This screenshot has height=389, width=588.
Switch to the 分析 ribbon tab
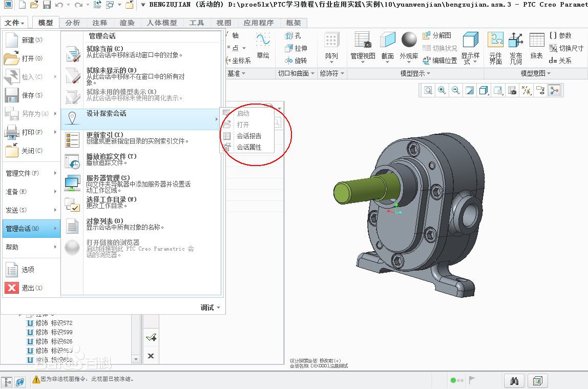73,23
